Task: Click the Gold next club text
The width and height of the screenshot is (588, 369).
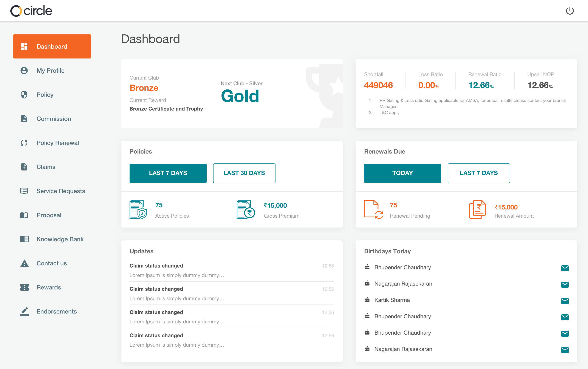Action: click(240, 96)
